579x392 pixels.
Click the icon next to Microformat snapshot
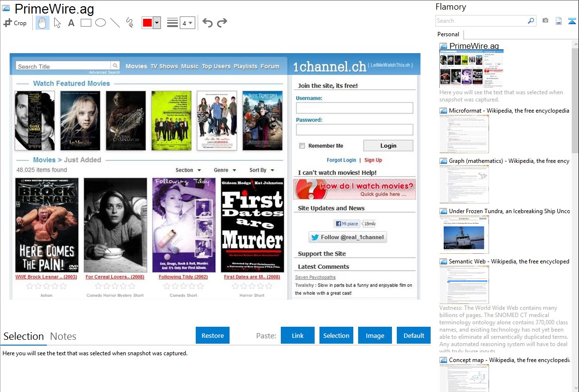coord(443,111)
